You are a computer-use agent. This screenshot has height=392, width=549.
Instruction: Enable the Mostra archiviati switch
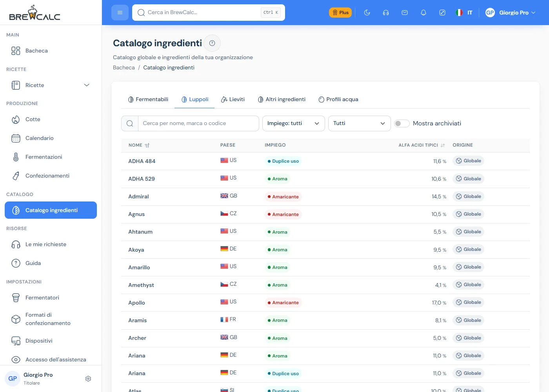coord(402,123)
